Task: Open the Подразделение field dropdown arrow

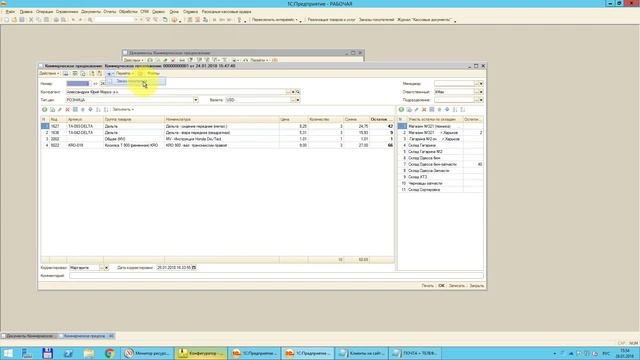Action: 481,100
